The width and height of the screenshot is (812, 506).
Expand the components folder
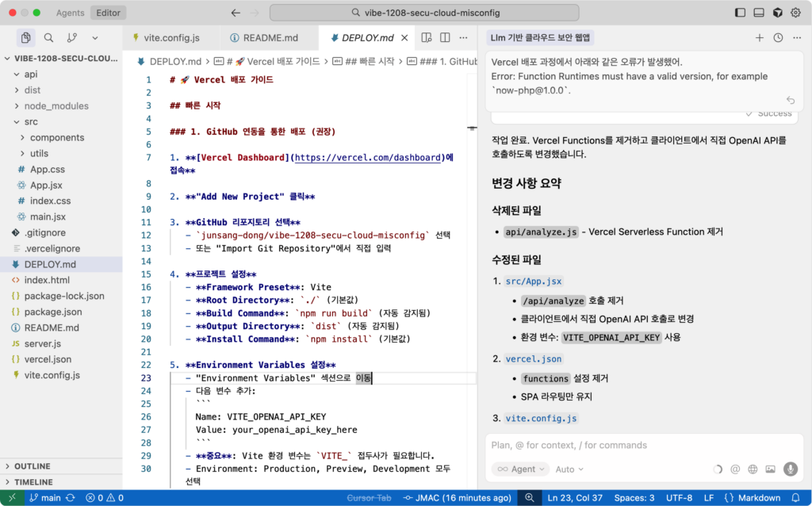(57, 137)
